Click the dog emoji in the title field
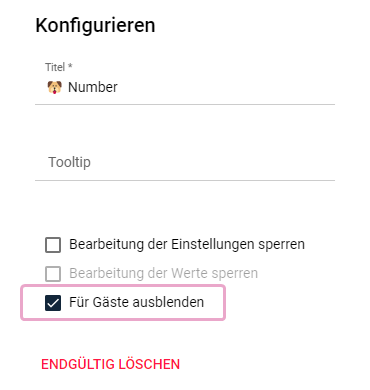The image size is (370, 390). coord(54,87)
